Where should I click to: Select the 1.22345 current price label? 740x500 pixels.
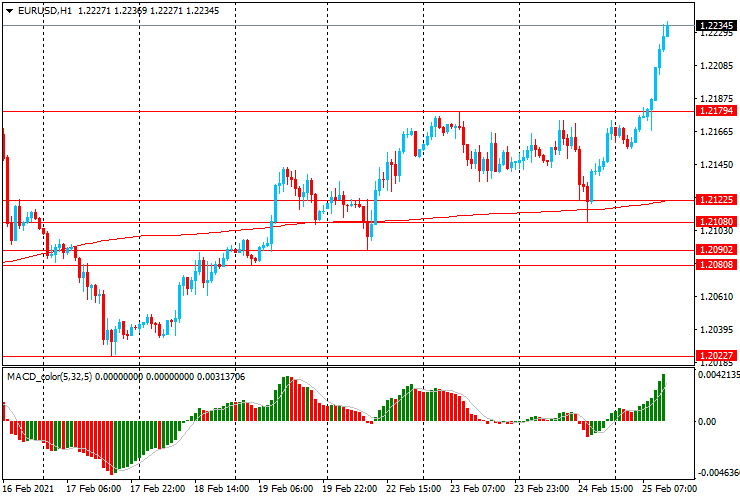[716, 25]
